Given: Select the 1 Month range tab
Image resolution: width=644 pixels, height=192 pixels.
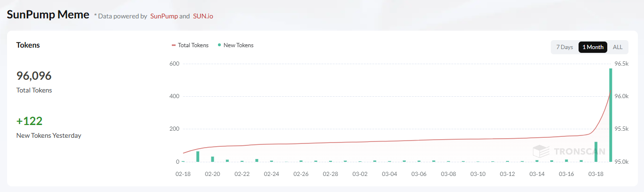Looking at the screenshot, I should point(593,47).
